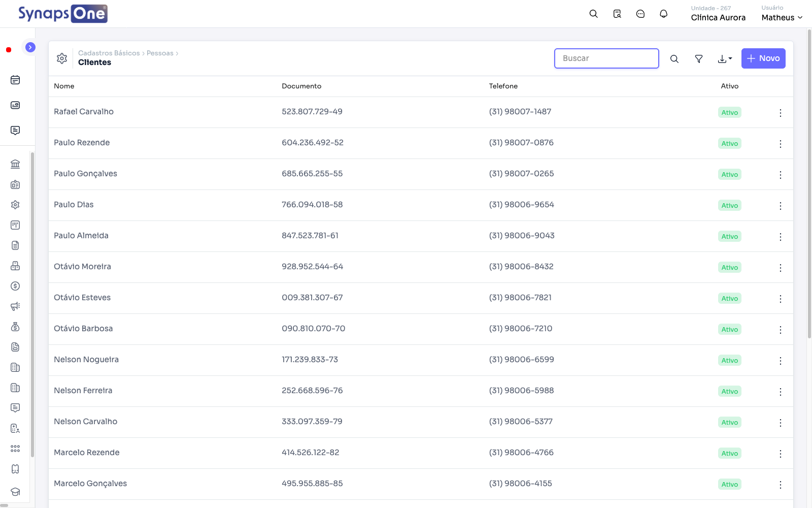
Task: Select phone (31) 98007-0265
Action: 521,174
